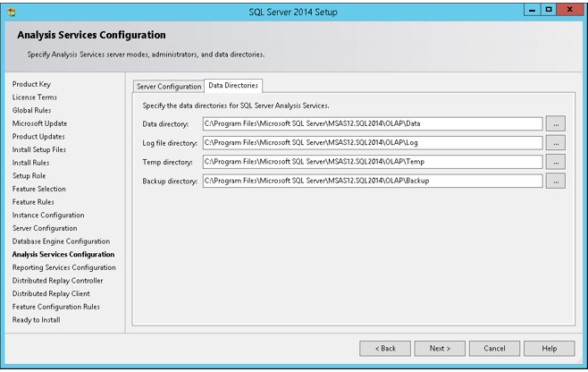Image resolution: width=588 pixels, height=372 pixels.
Task: Click inside the Log file directory field
Action: [373, 143]
